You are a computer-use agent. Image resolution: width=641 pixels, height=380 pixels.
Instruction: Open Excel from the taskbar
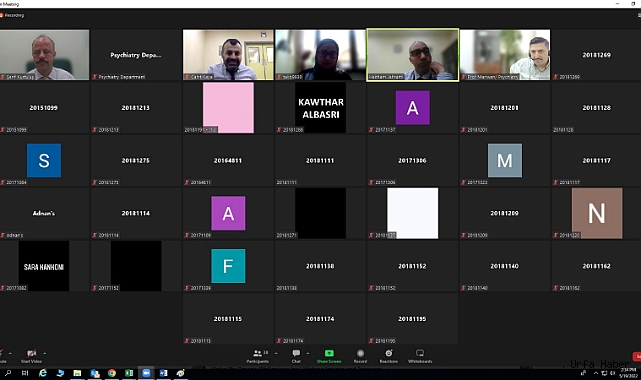coord(129,373)
